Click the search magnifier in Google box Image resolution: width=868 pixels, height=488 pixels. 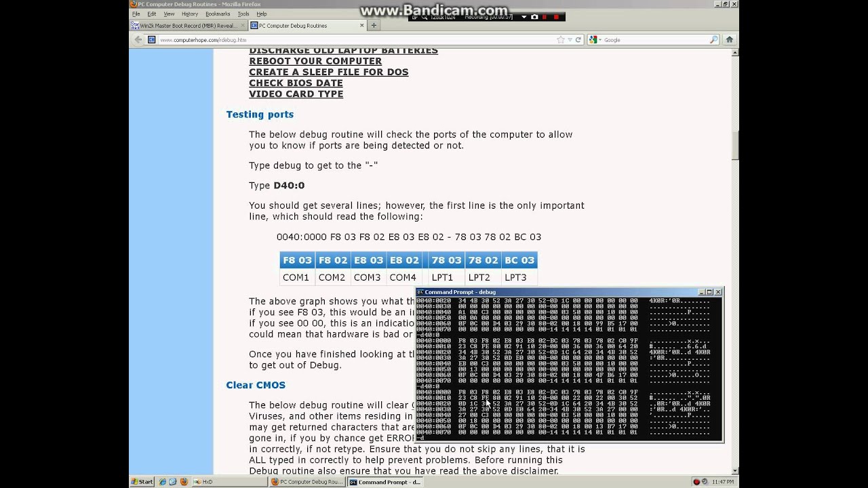[714, 39]
